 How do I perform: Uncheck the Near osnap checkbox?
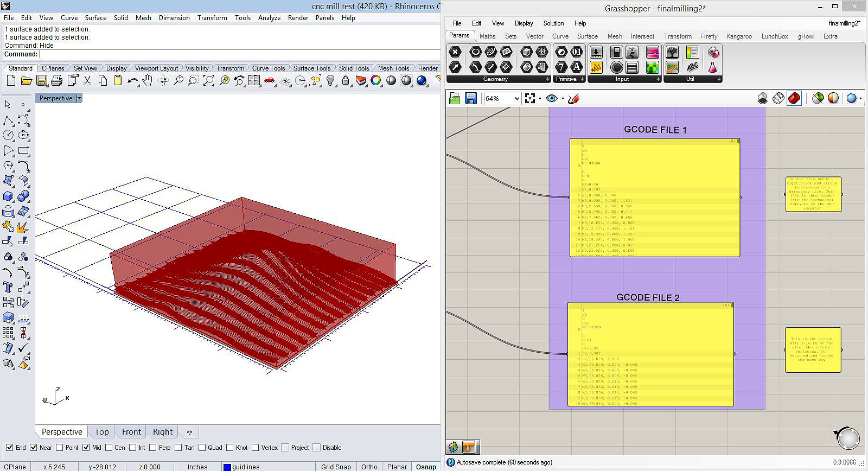pos(34,448)
